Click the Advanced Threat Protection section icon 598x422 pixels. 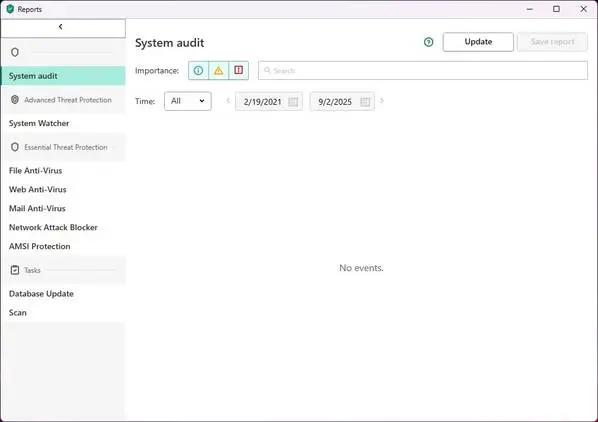(x=15, y=99)
